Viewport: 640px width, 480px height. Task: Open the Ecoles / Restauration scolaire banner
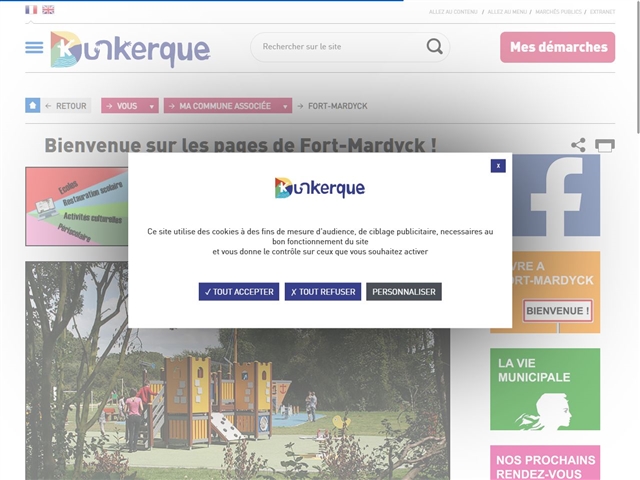(77, 206)
